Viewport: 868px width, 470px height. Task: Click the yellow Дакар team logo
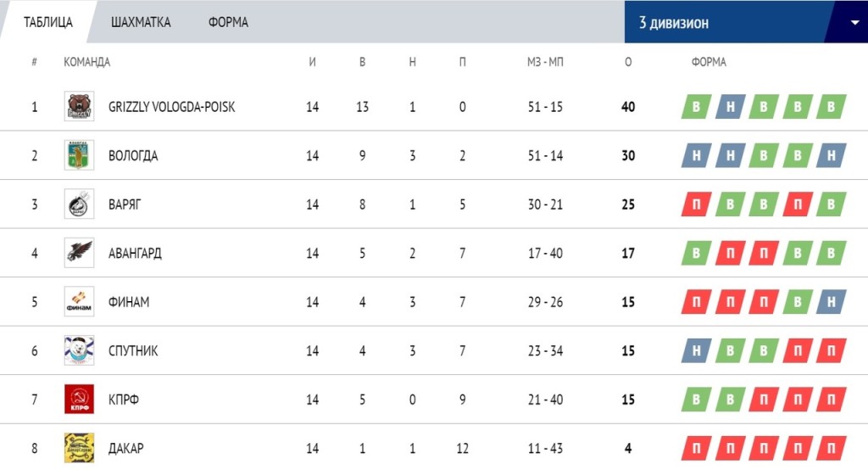coord(79,448)
